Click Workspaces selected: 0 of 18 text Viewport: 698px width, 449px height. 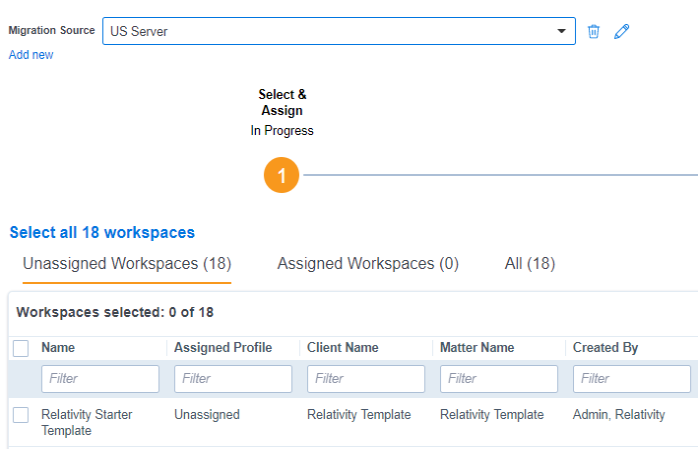(x=115, y=312)
